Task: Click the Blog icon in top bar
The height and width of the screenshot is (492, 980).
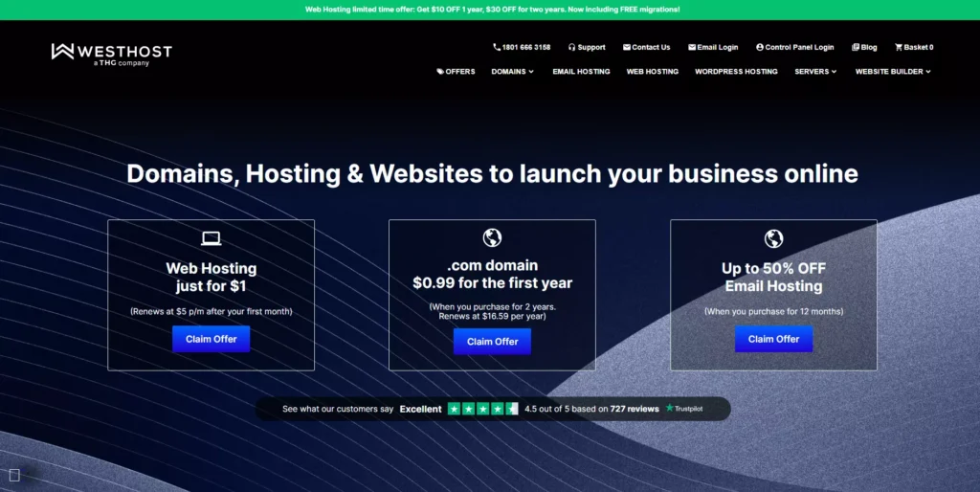Action: pos(856,47)
